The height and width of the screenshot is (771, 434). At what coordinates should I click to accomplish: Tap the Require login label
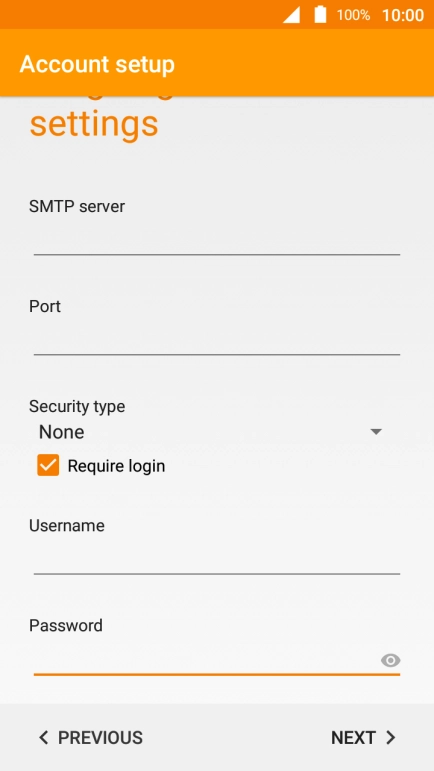click(x=116, y=466)
